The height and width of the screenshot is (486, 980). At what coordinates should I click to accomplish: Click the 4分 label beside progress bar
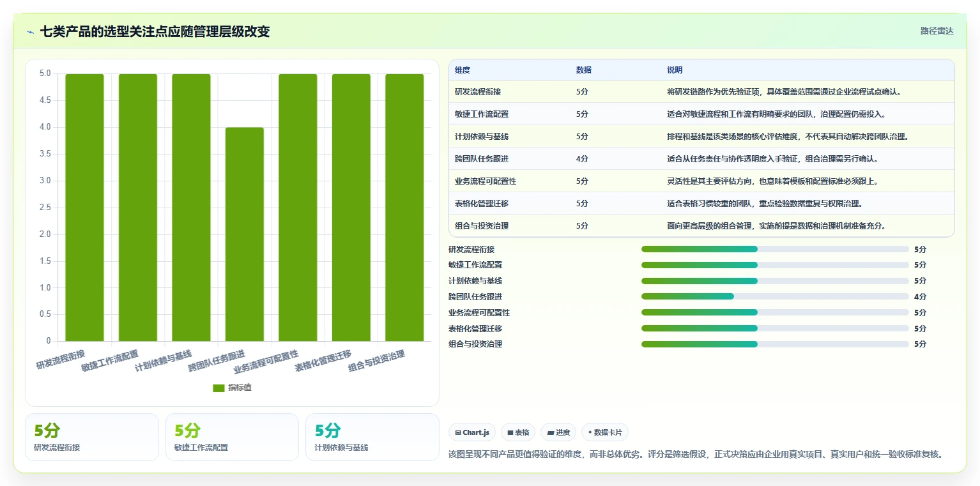coord(920,296)
